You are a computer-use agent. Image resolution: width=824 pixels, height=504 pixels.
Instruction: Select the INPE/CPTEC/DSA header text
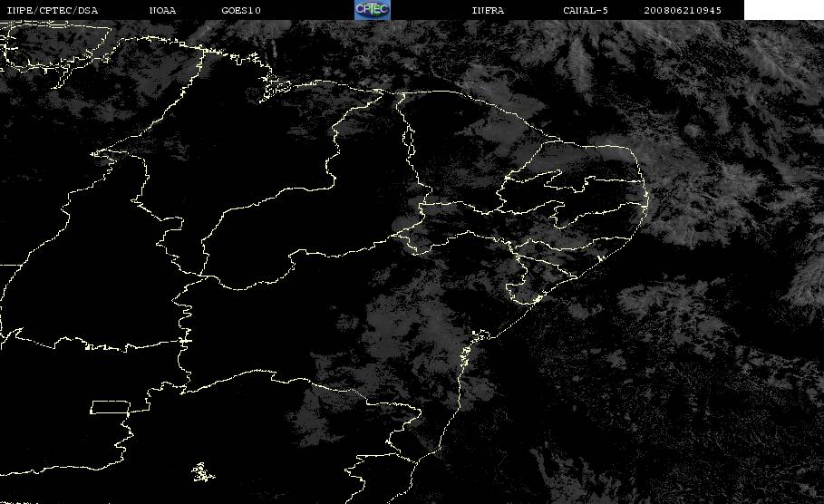(53, 11)
